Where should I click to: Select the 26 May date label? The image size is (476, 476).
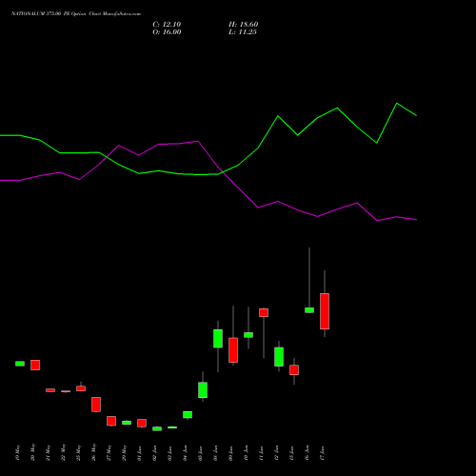[93, 452]
